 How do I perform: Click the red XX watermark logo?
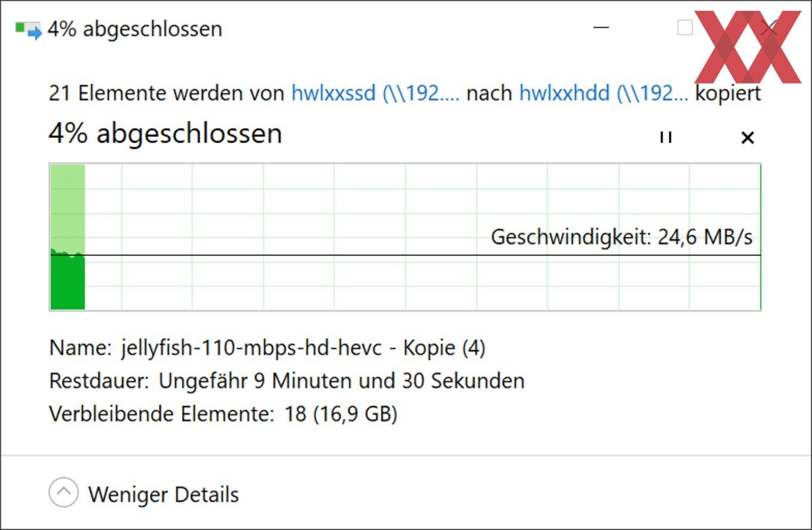[748, 47]
